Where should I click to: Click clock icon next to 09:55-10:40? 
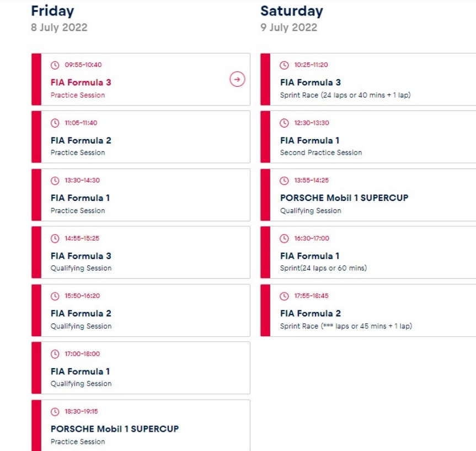coord(55,65)
